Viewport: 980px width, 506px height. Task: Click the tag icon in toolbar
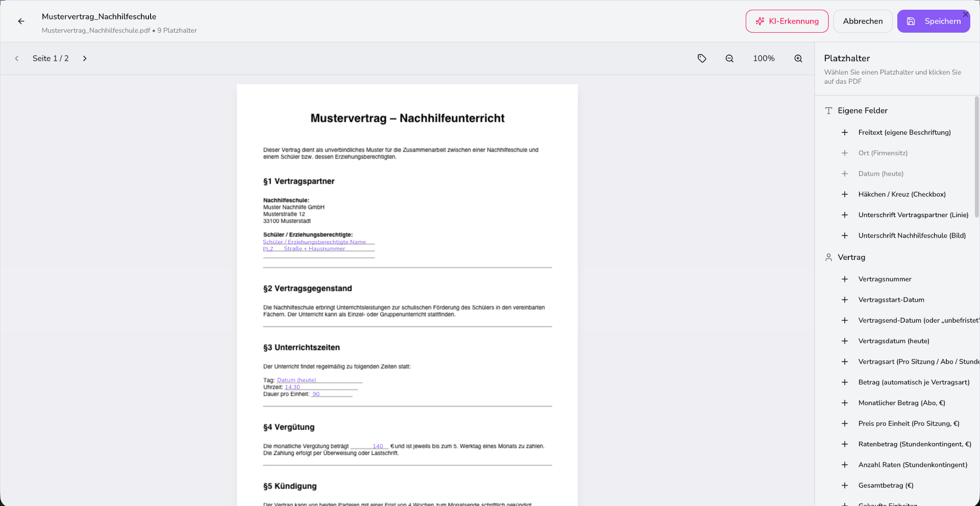[x=702, y=59]
